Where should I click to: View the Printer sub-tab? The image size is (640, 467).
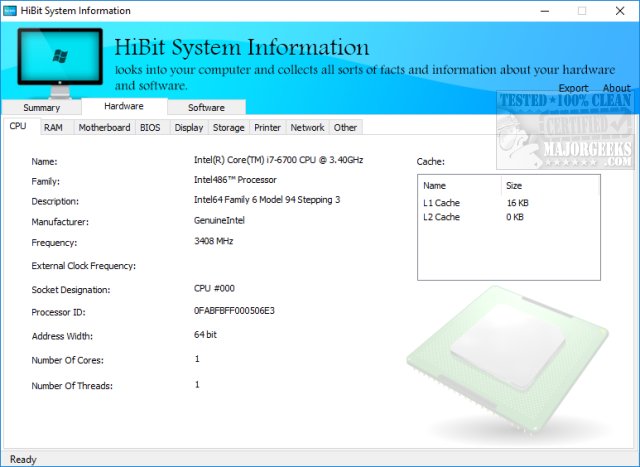point(267,127)
